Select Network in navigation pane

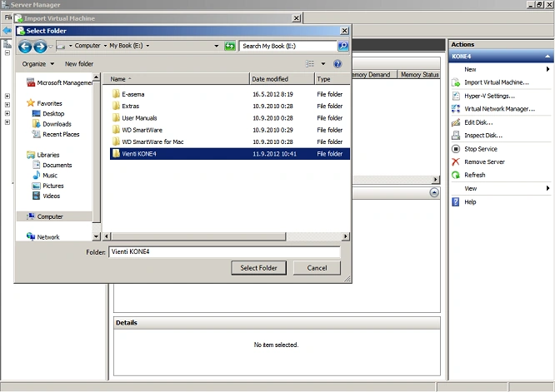click(x=43, y=237)
